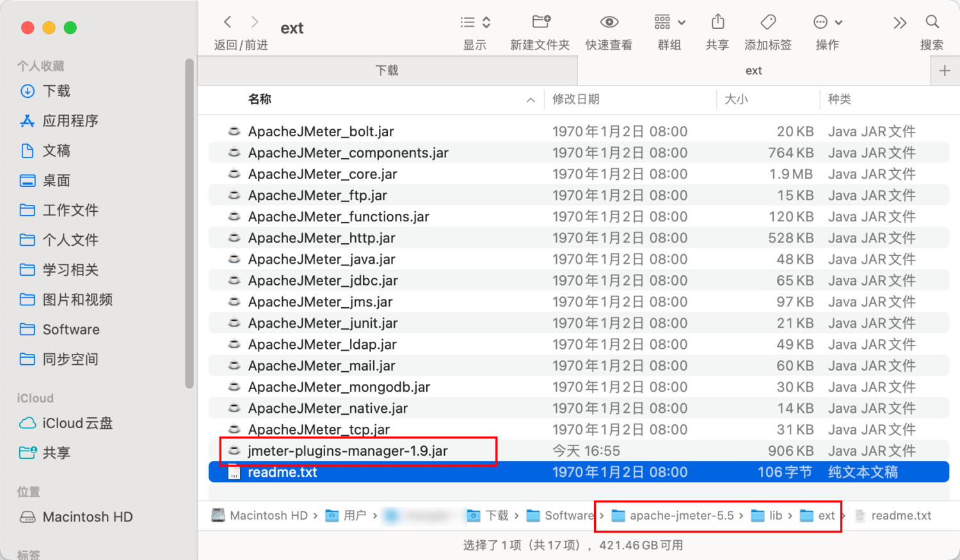Click the readme.txt text file icon
The height and width of the screenshot is (560, 960).
234,472
